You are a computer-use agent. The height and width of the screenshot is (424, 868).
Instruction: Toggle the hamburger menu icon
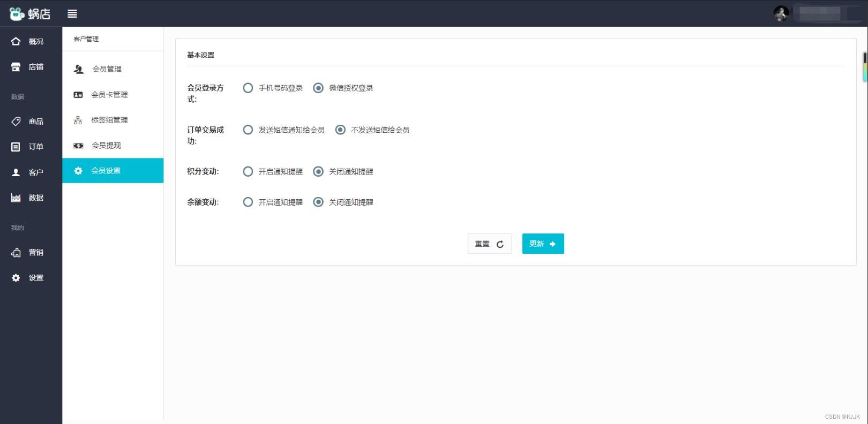click(72, 14)
